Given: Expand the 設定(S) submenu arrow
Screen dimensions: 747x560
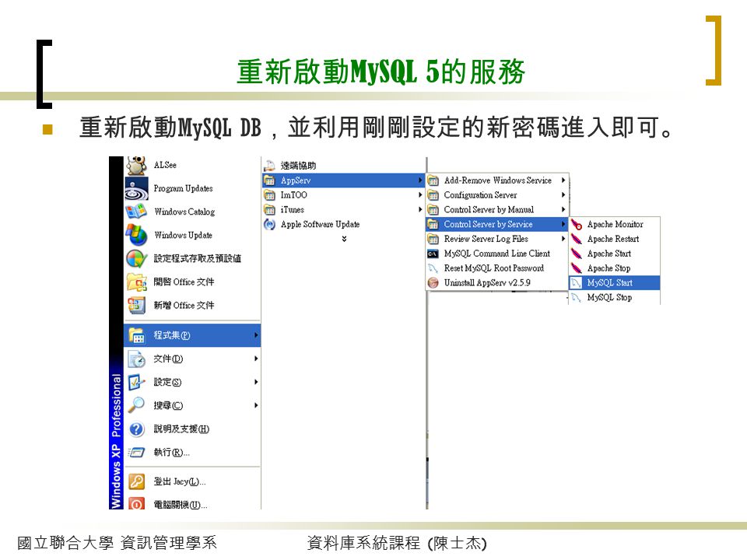Looking at the screenshot, I should coord(256,382).
